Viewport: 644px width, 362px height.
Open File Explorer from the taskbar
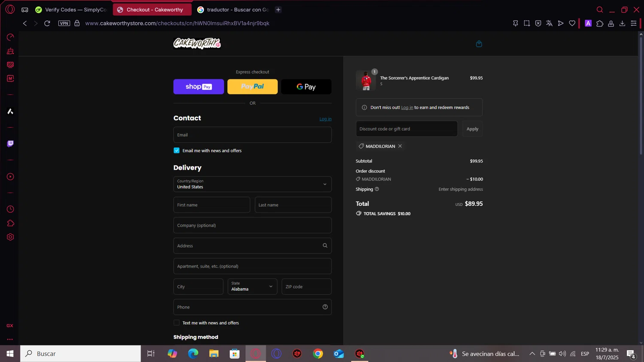[214, 354]
